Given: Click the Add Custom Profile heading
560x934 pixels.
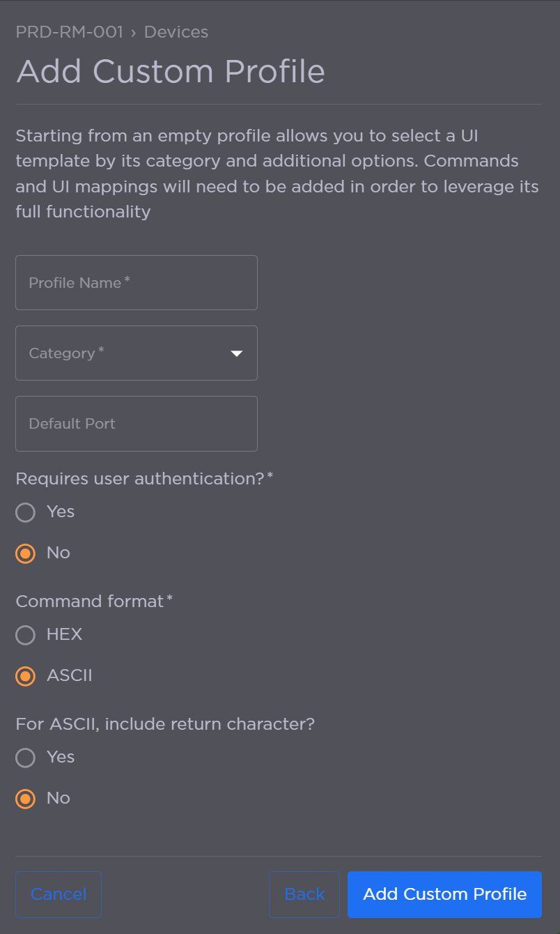Looking at the screenshot, I should (x=170, y=71).
